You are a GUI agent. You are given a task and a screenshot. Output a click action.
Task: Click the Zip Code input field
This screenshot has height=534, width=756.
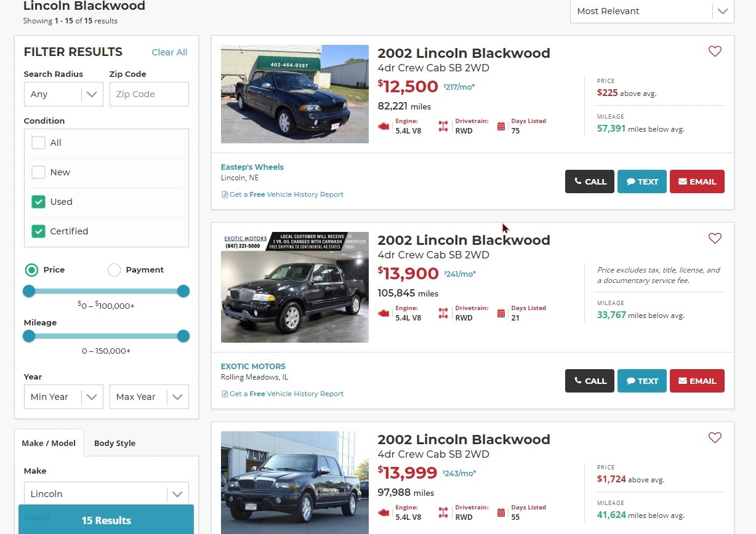pyautogui.click(x=149, y=94)
